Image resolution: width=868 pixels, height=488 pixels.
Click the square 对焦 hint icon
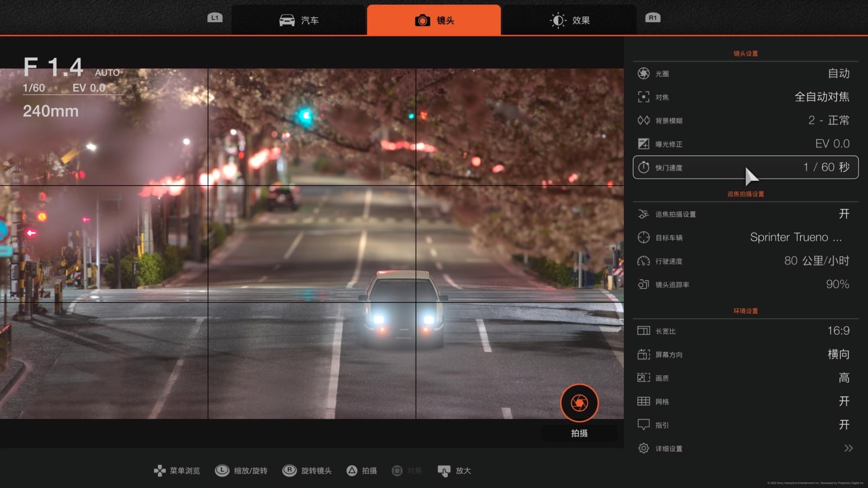[x=397, y=470]
